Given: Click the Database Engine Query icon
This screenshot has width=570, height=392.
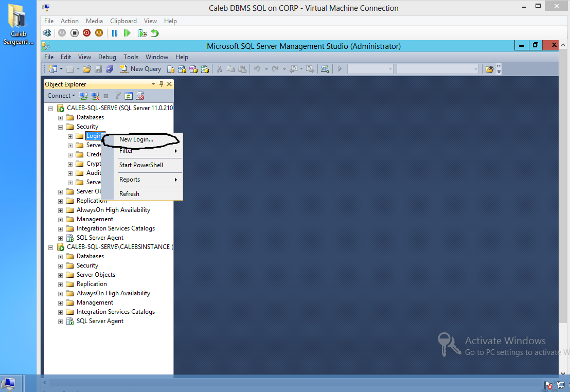Looking at the screenshot, I should (x=170, y=69).
